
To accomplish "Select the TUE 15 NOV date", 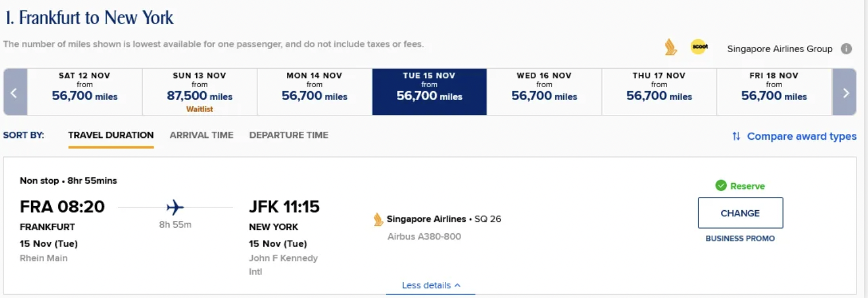I will 429,92.
